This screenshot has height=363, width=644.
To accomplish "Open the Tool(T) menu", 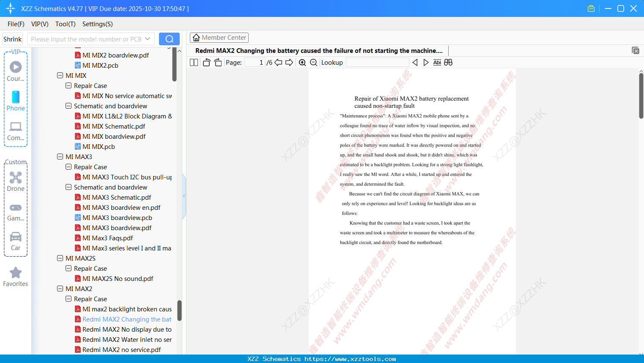I will pyautogui.click(x=66, y=24).
